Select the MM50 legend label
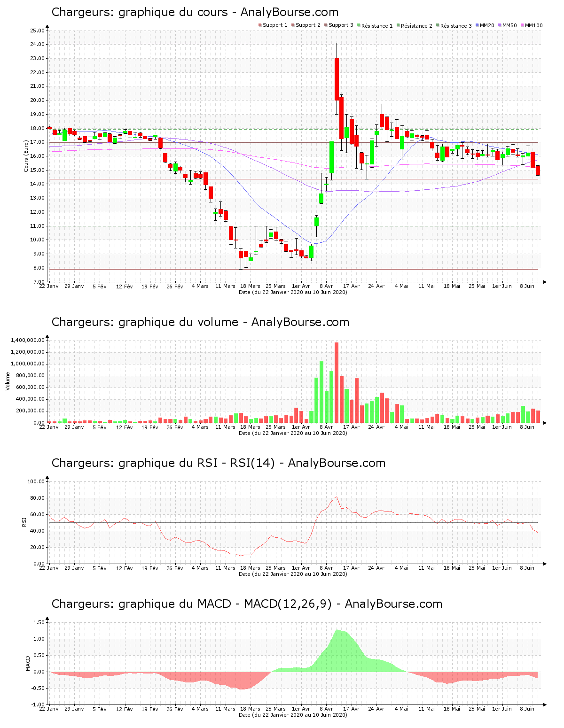Screen dimensions: 564x728 (x=509, y=25)
